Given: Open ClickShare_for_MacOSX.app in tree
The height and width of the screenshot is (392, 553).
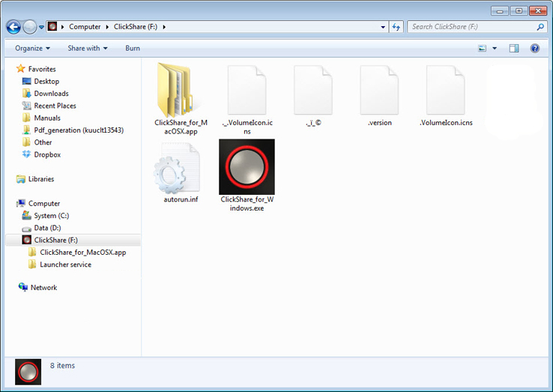Looking at the screenshot, I should point(83,253).
